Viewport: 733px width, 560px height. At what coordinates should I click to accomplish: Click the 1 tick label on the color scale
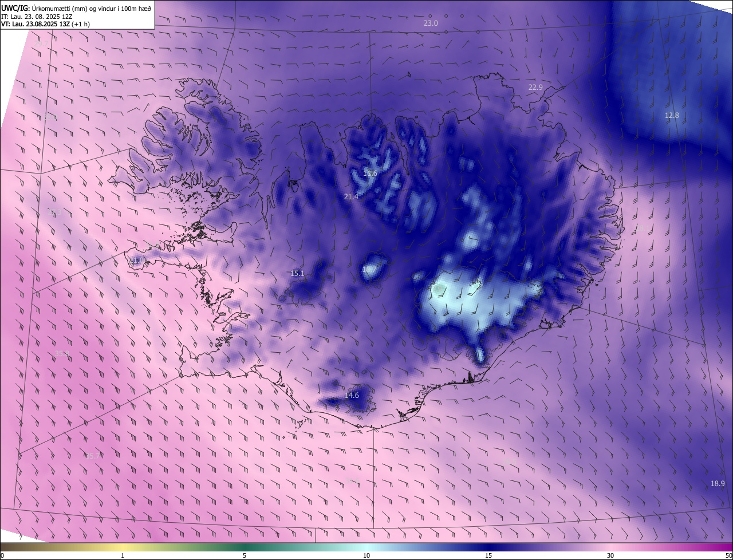(x=123, y=555)
